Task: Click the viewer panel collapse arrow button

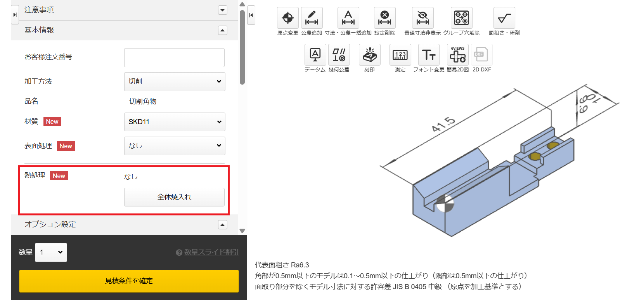Action: [x=251, y=15]
